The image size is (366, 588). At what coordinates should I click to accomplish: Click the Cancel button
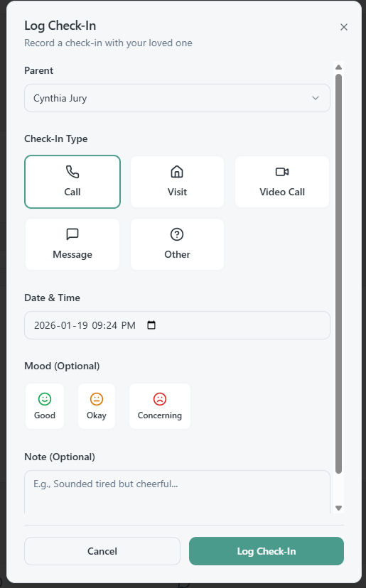pos(102,551)
